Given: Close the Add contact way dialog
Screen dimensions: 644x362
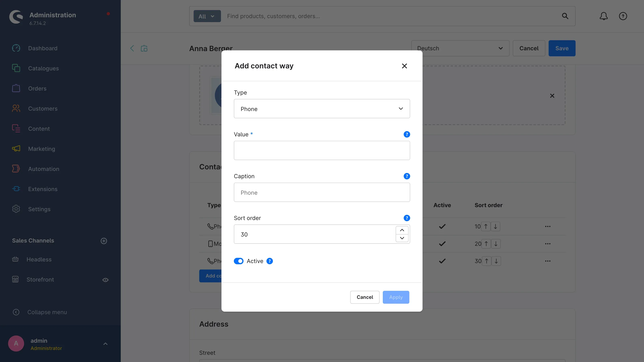Looking at the screenshot, I should pyautogui.click(x=404, y=66).
